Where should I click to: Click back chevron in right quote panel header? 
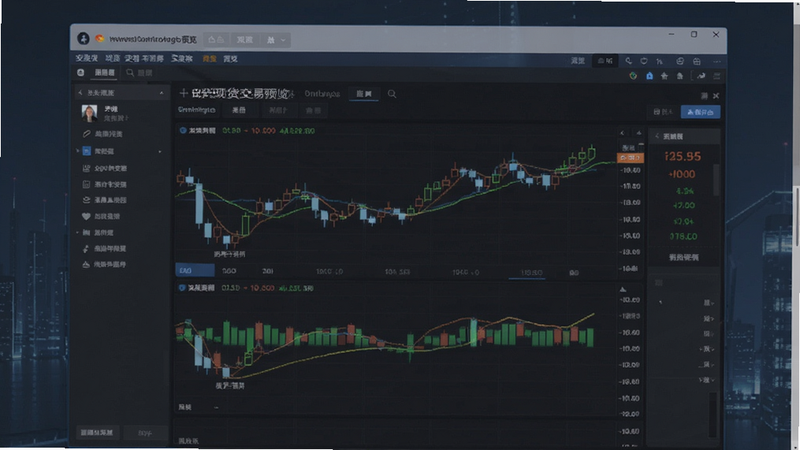(x=657, y=136)
